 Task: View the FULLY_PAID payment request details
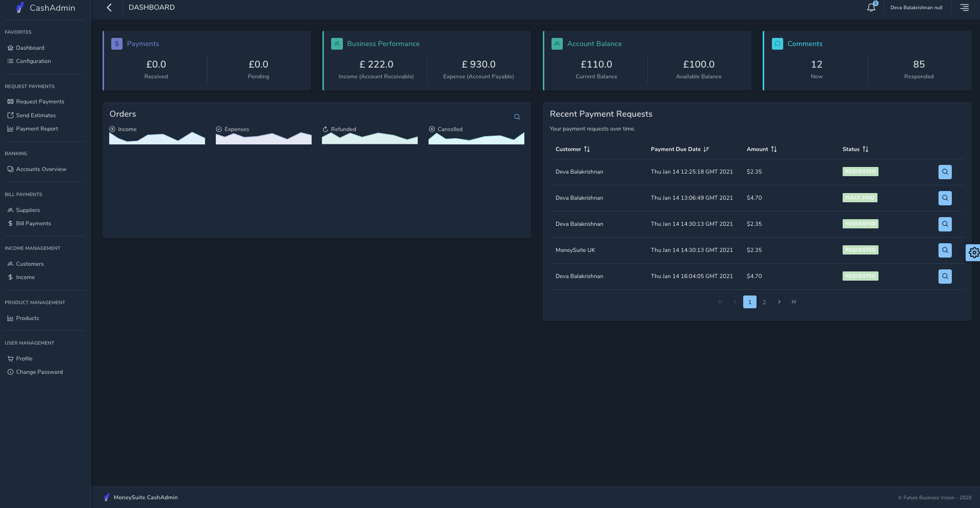[945, 198]
